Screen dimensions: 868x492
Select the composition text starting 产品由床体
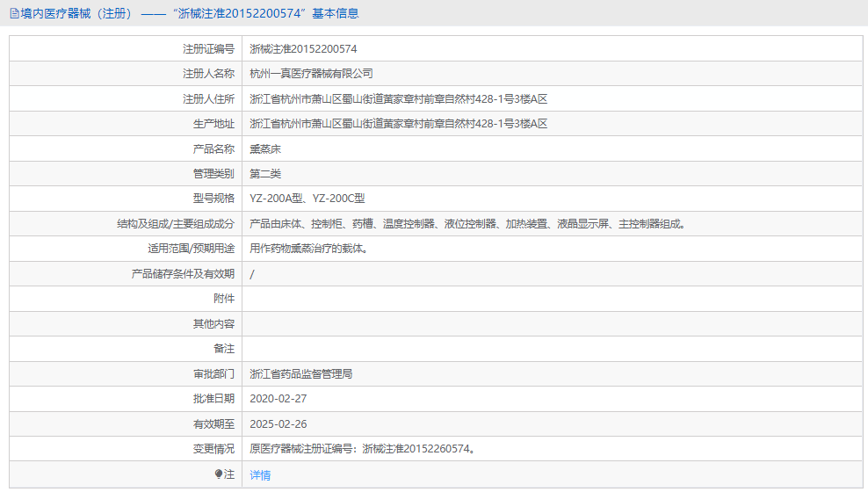point(468,223)
